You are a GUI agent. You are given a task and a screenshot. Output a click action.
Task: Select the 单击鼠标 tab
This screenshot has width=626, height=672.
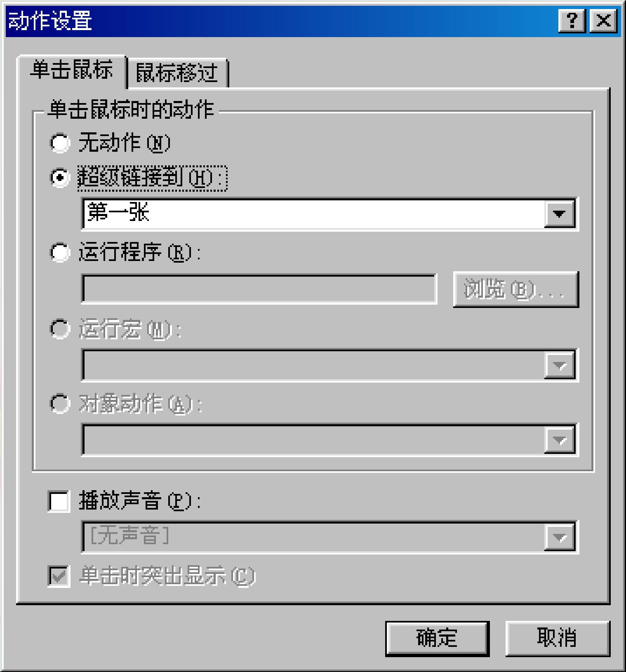tap(71, 70)
